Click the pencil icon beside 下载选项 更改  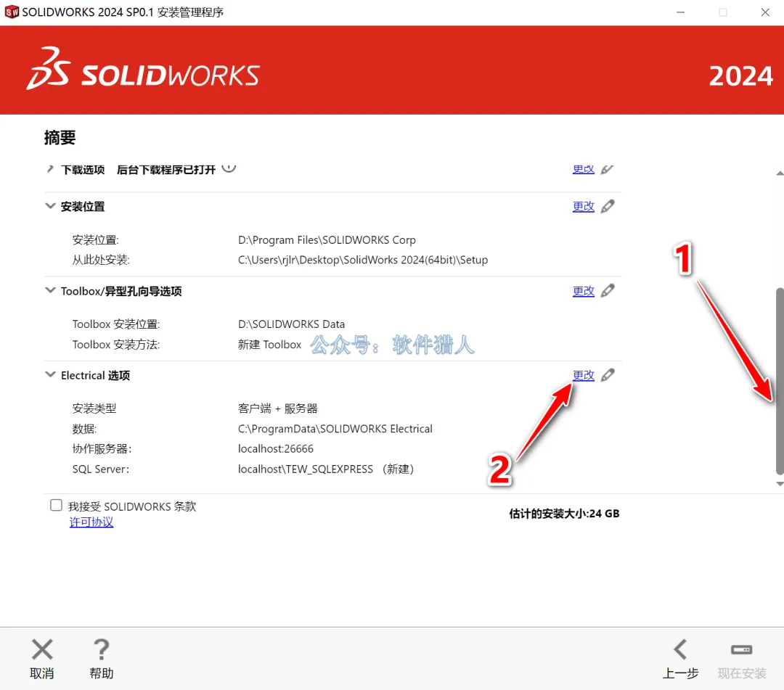[x=607, y=169]
